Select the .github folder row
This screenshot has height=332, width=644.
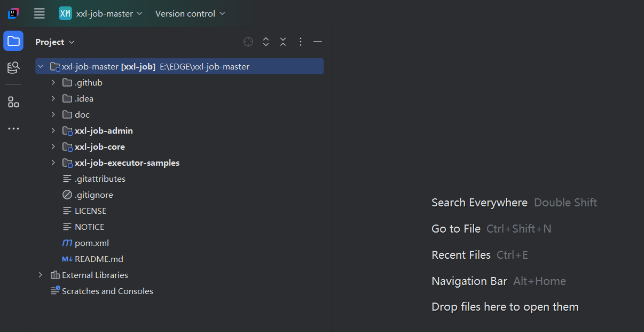click(x=179, y=83)
